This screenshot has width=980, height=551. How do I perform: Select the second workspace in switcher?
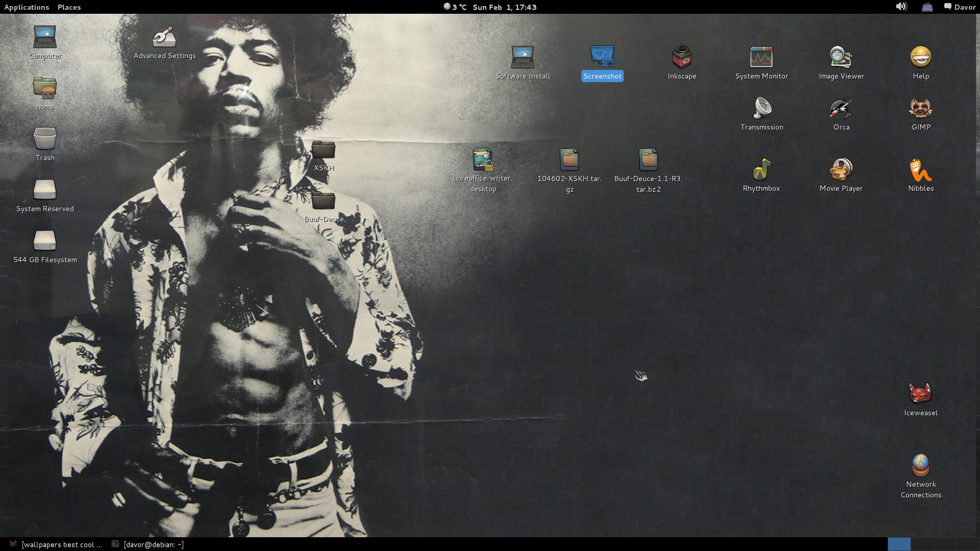[922, 544]
